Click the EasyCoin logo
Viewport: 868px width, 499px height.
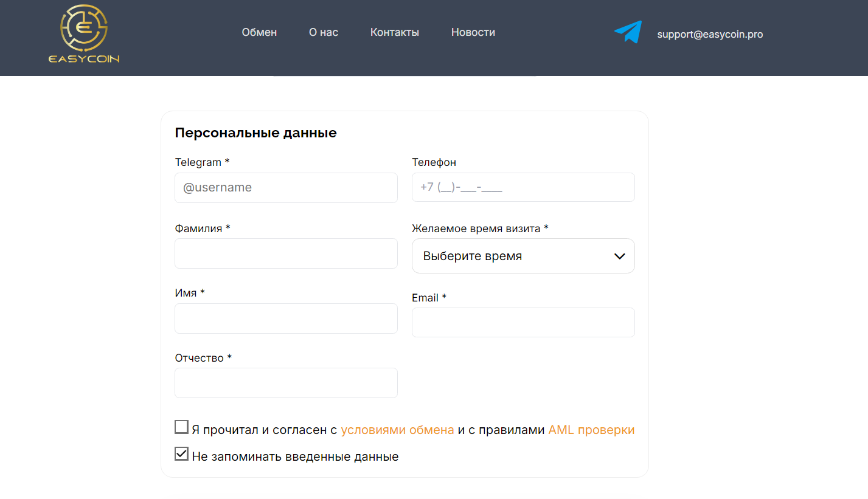84,34
